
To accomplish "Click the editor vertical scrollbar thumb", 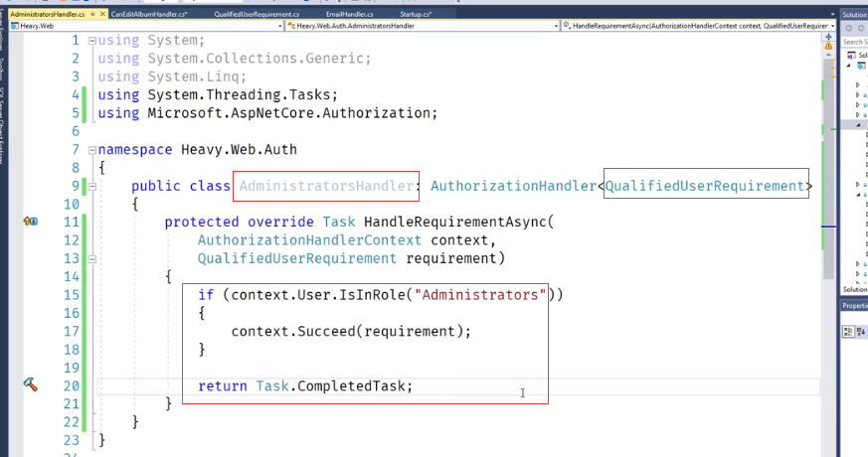I will point(828,169).
